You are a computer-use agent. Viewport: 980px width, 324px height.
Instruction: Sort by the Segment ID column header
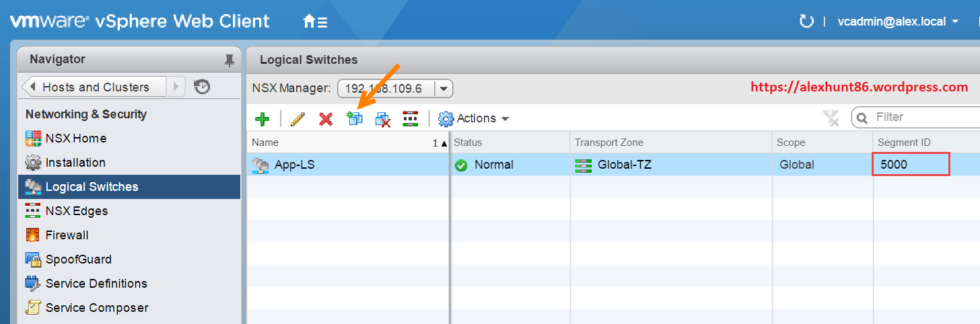[x=927, y=143]
